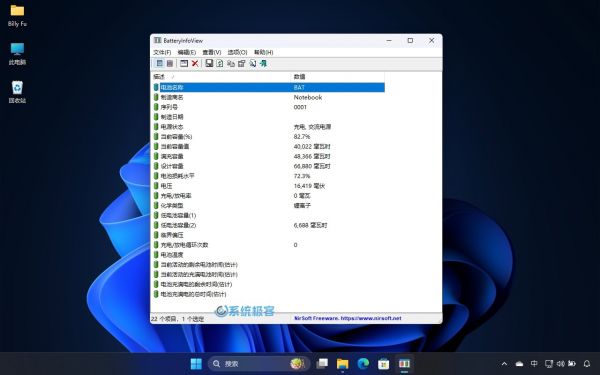
Task: Click the green exit toolbar icon
Action: pyautogui.click(x=263, y=64)
